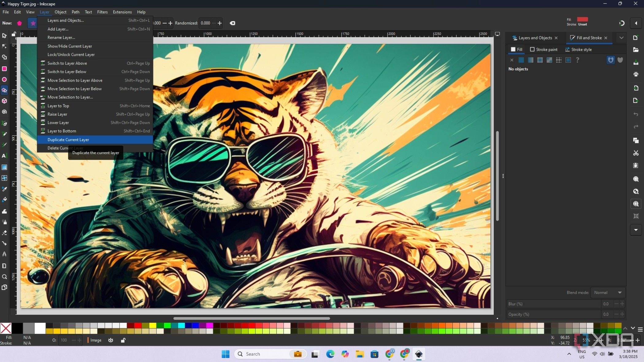Image resolution: width=644 pixels, height=362 pixels.
Task: Click the Cut scissors icon
Action: (x=636, y=153)
